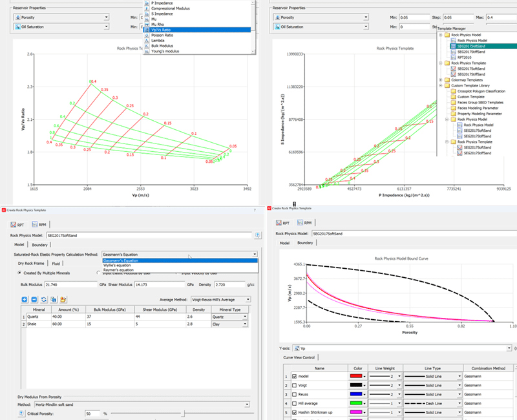Click the RPM button in left dialog
517x420 pixels.
(x=40, y=224)
